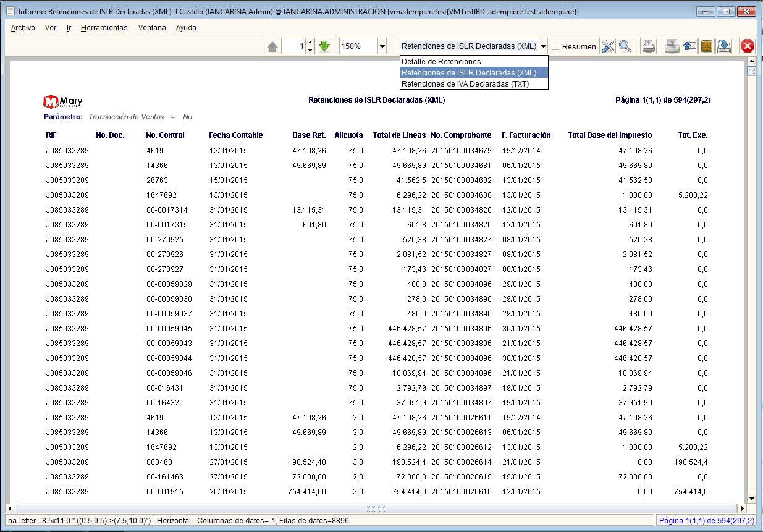Viewport: 763px width, 532px height.
Task: Open the Ir menu
Action: tap(69, 28)
